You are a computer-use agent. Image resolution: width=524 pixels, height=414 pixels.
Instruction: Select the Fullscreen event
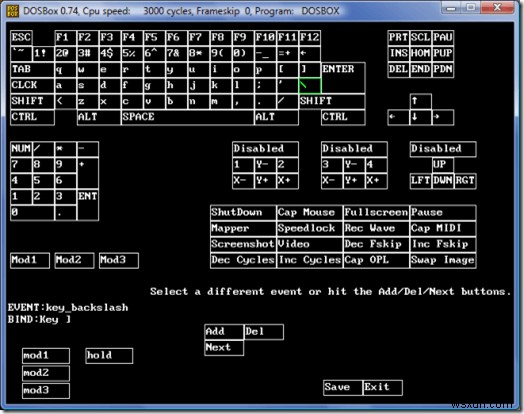click(x=376, y=213)
